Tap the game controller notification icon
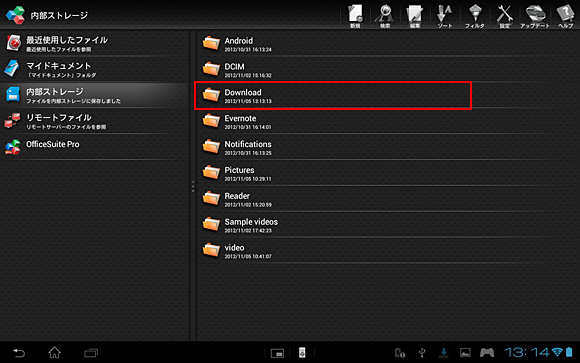This screenshot has width=580, height=363. point(487,353)
